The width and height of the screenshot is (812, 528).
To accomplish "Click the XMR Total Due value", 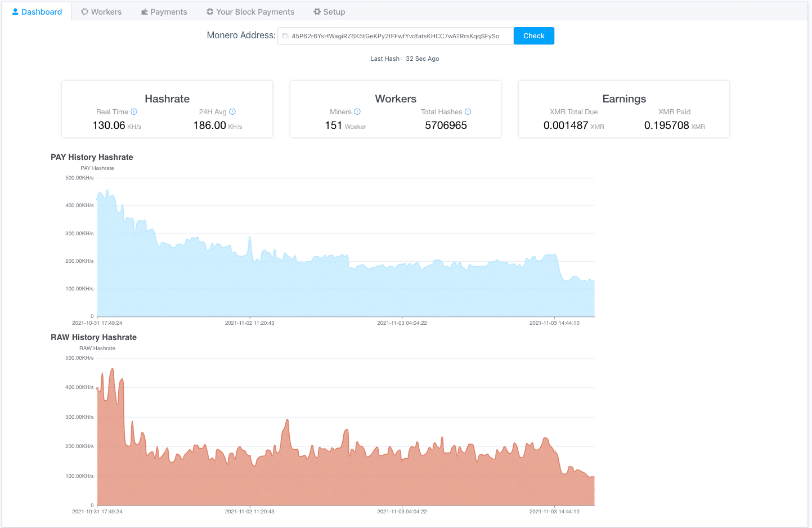I will (566, 126).
